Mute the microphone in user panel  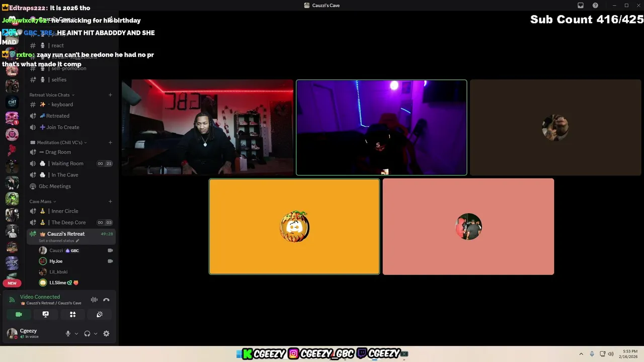(x=68, y=333)
